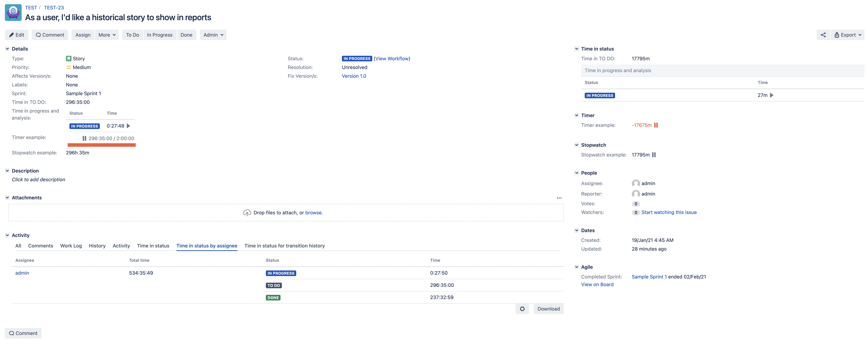This screenshot has width=868, height=359.
Task: Switch to the Work Log tab
Action: (x=71, y=246)
